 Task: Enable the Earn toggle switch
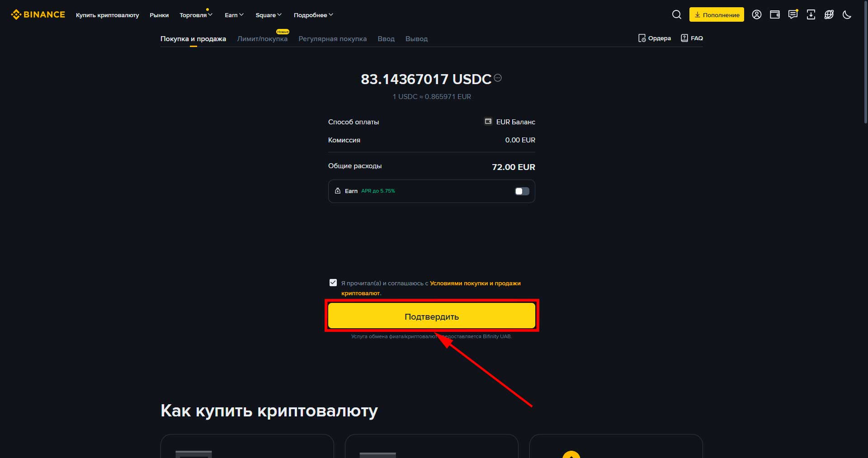(x=522, y=191)
